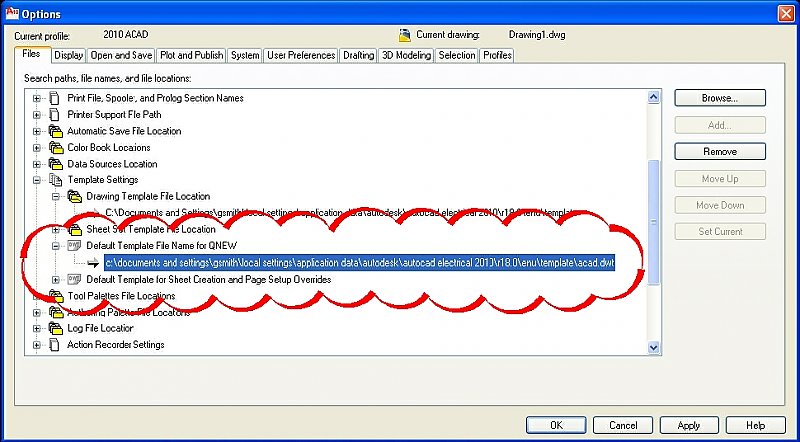The image size is (800, 442).
Task: Click the tree list scrollbar thumb
Action: click(x=654, y=222)
